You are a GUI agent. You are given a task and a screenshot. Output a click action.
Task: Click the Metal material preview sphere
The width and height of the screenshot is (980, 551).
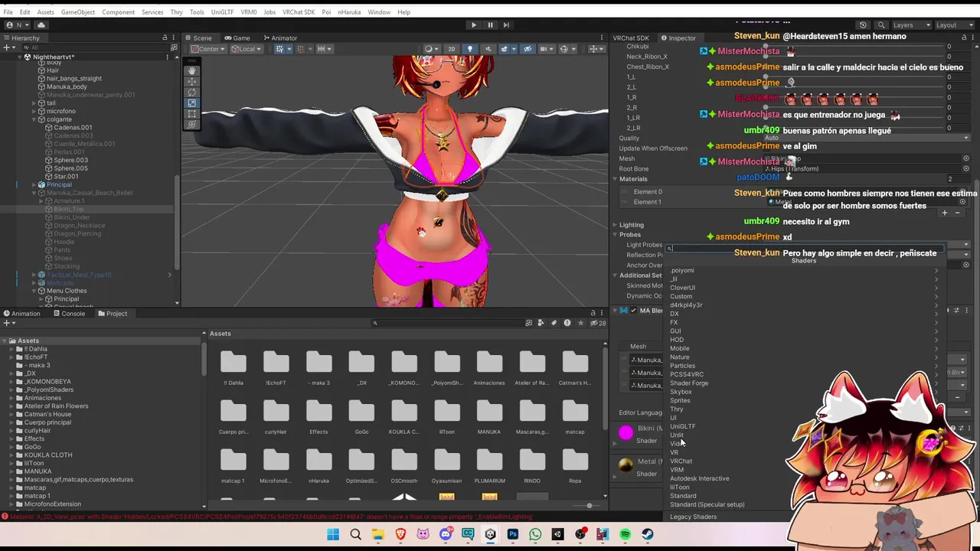626,466
